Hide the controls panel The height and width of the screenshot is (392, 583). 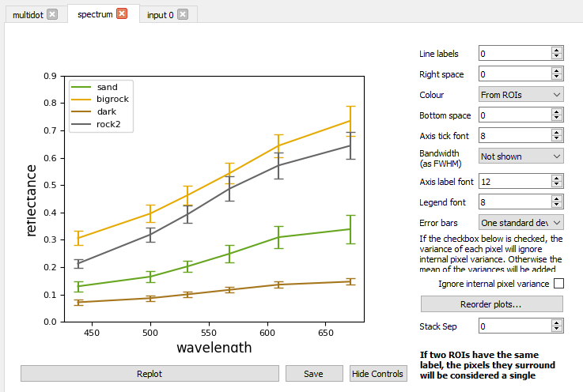click(378, 374)
